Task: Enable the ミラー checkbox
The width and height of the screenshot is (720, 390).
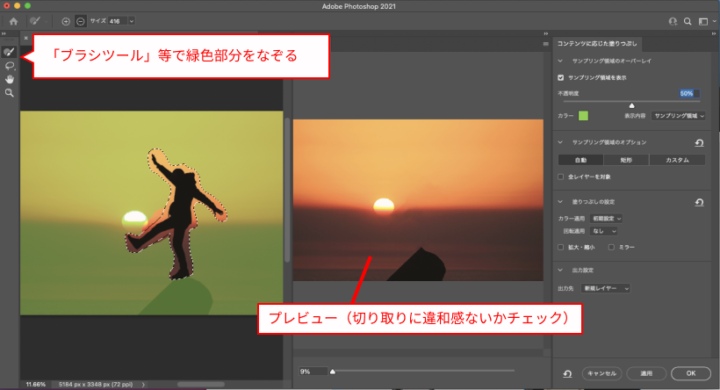Action: click(611, 247)
